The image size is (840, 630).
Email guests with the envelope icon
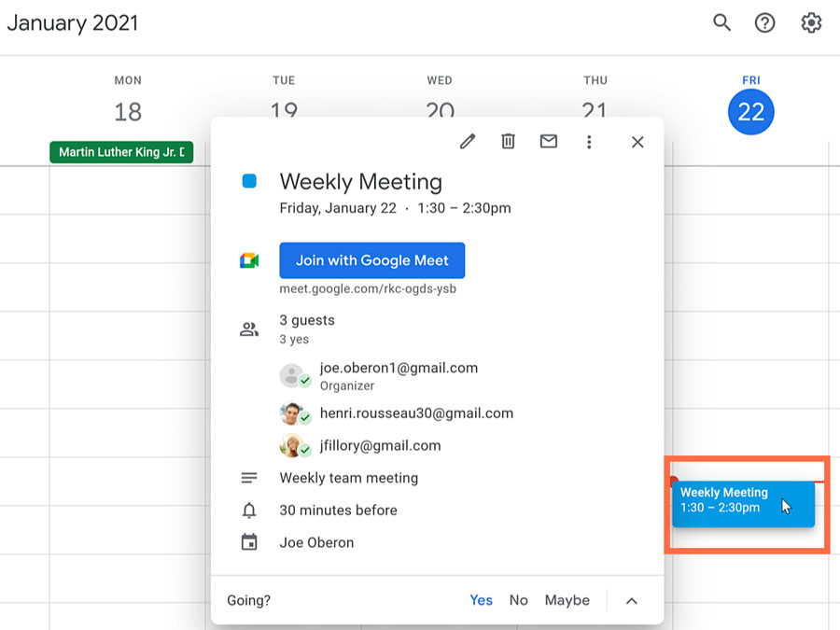tap(549, 142)
